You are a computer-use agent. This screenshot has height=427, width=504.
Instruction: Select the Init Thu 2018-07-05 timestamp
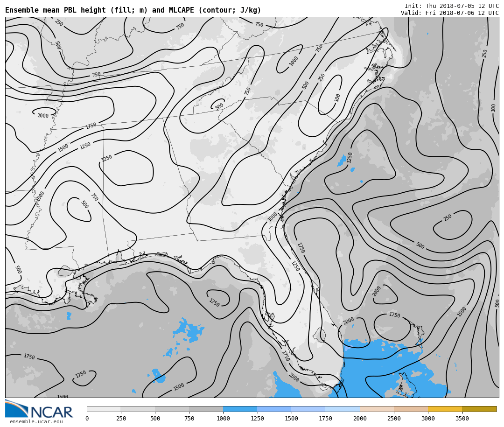pos(451,6)
